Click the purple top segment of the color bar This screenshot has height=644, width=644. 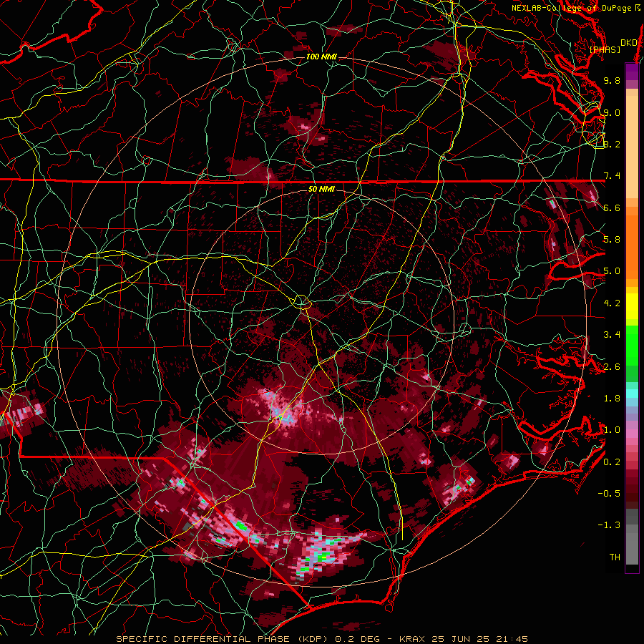point(633,72)
